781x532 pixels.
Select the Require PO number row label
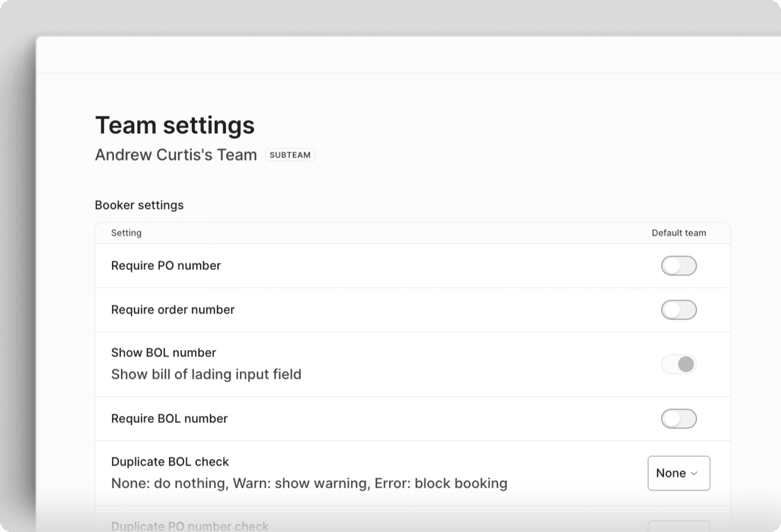[166, 265]
